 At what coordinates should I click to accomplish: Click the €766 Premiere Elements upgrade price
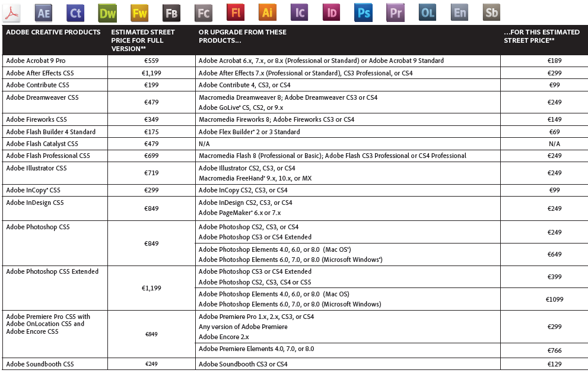(x=555, y=350)
